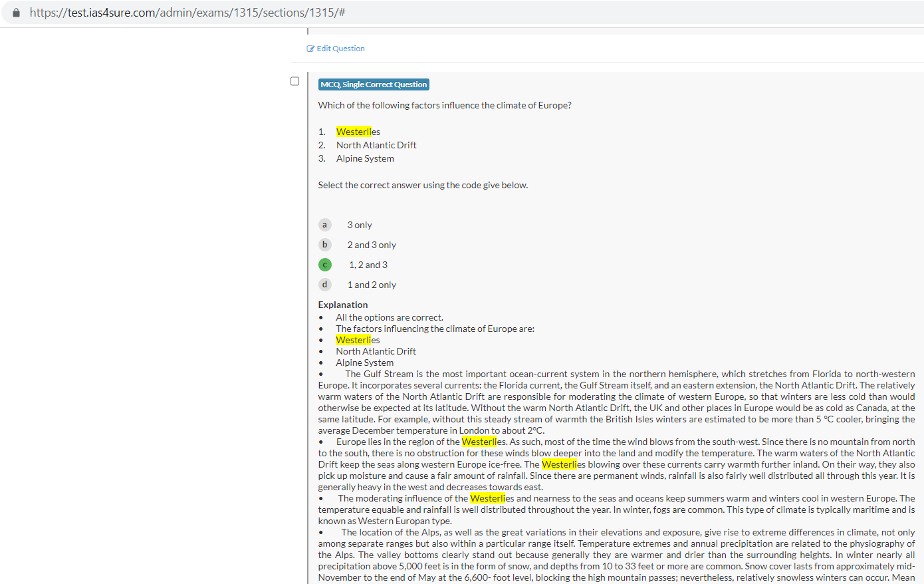Viewport: 924px width, 584px height.
Task: Choose the '1, 2 and 3' answer text
Action: coord(368,265)
